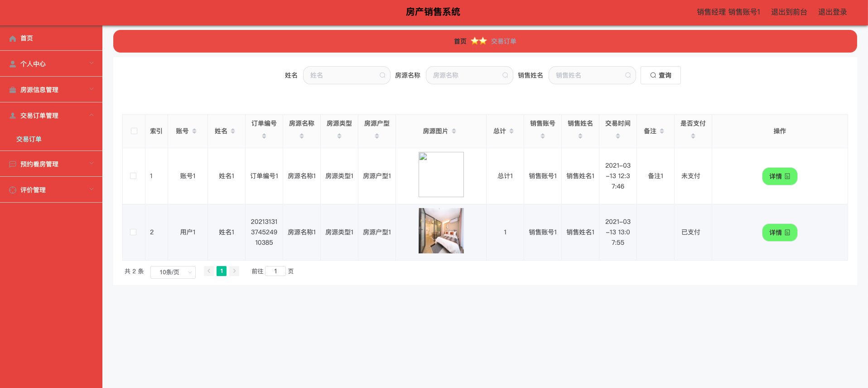The width and height of the screenshot is (868, 388).
Task: Sort by 房源类型 column arrows
Action: 339,136
